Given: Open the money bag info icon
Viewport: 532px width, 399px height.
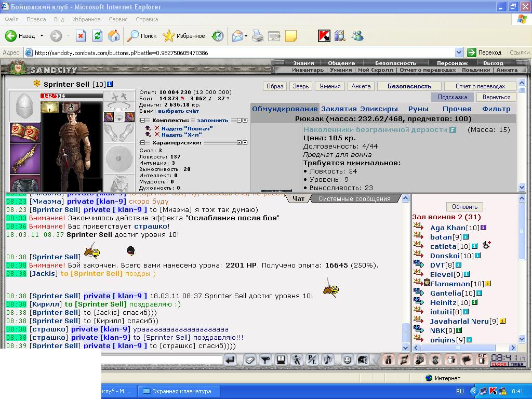Looking at the screenshot, I should (389, 360).
